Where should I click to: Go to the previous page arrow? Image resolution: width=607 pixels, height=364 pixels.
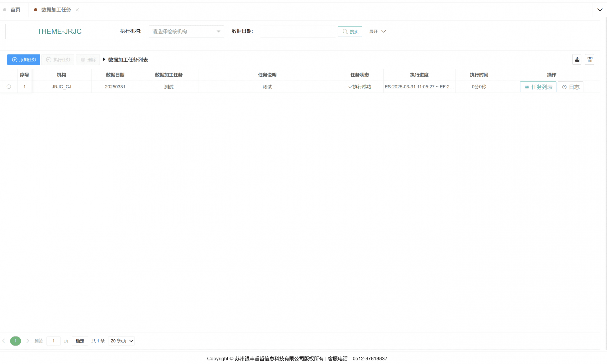coord(4,341)
